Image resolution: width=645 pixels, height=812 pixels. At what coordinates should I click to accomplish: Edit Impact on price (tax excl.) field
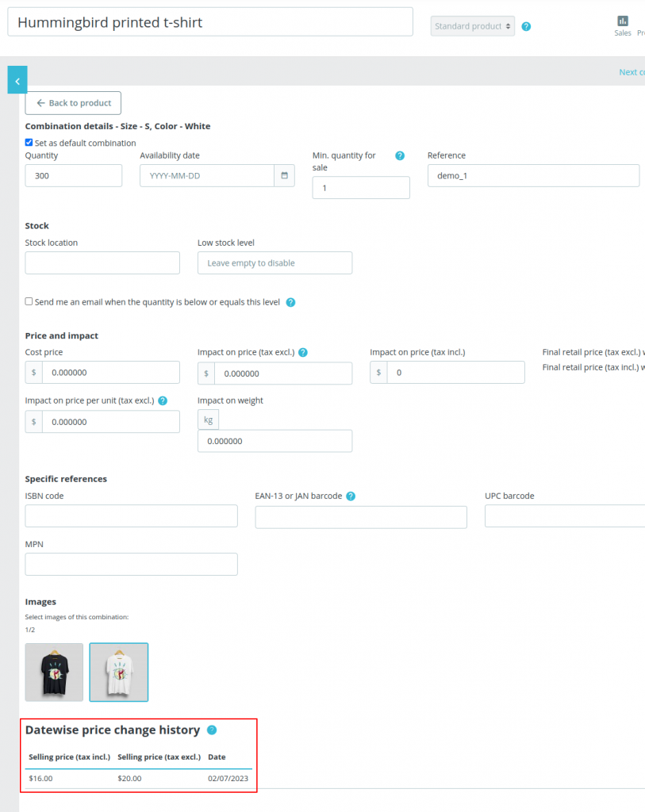point(283,373)
